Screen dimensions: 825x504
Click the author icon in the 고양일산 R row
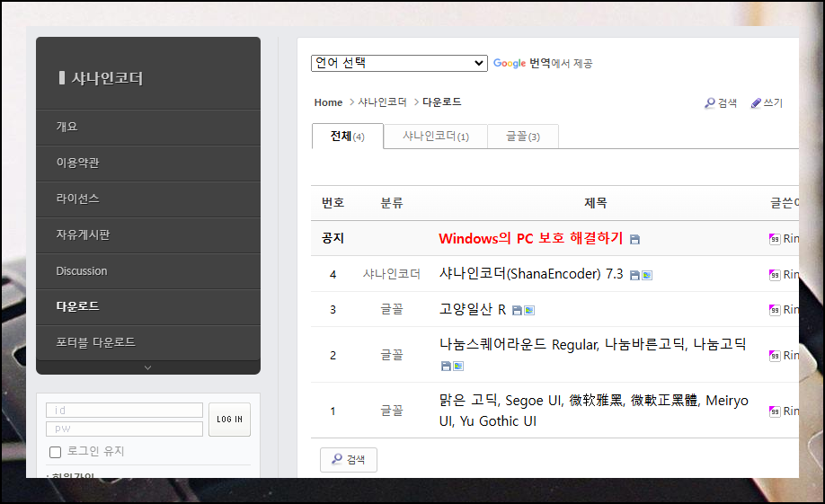point(775,310)
